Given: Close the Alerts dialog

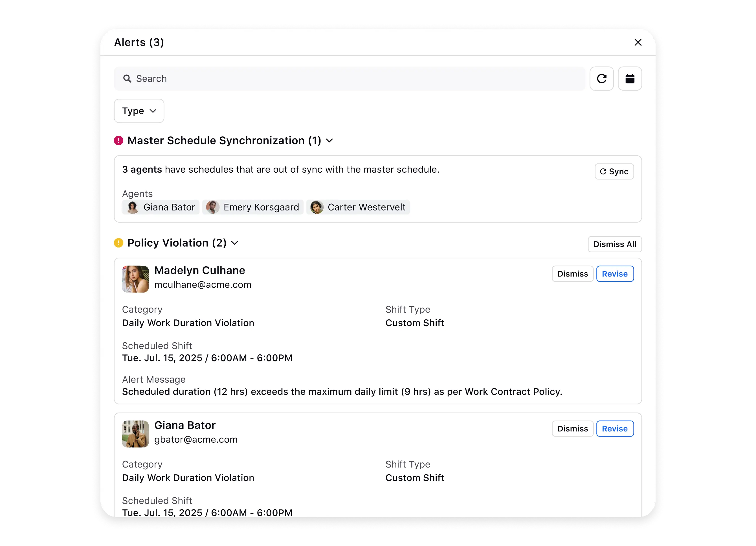Looking at the screenshot, I should click(638, 42).
